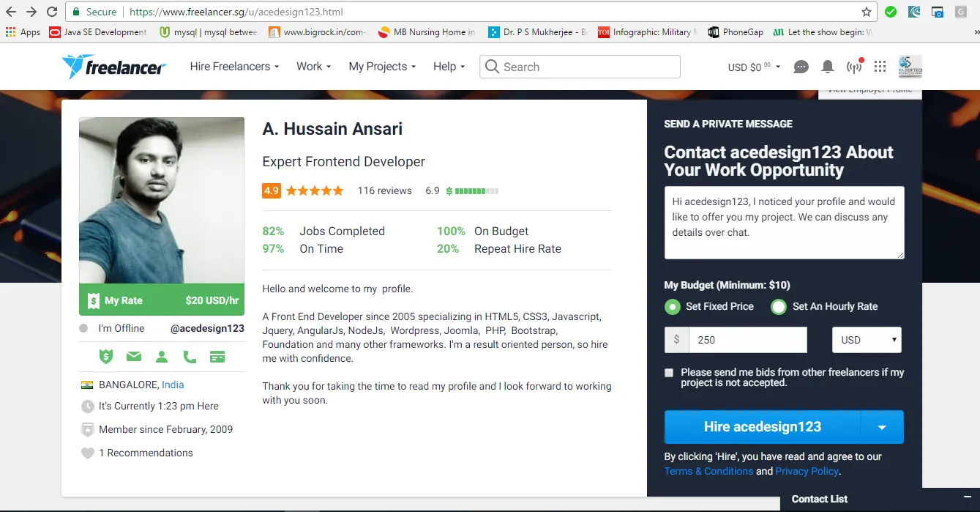
Task: Click the 82% Jobs Completed stat
Action: 323,231
